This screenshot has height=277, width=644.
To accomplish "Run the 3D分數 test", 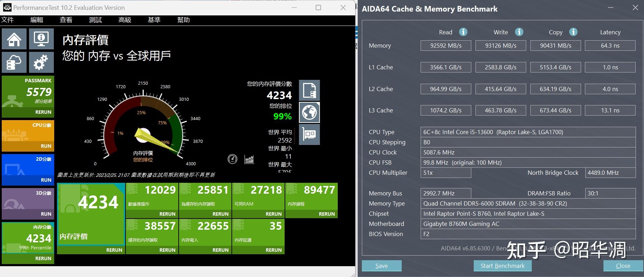I will [x=46, y=214].
